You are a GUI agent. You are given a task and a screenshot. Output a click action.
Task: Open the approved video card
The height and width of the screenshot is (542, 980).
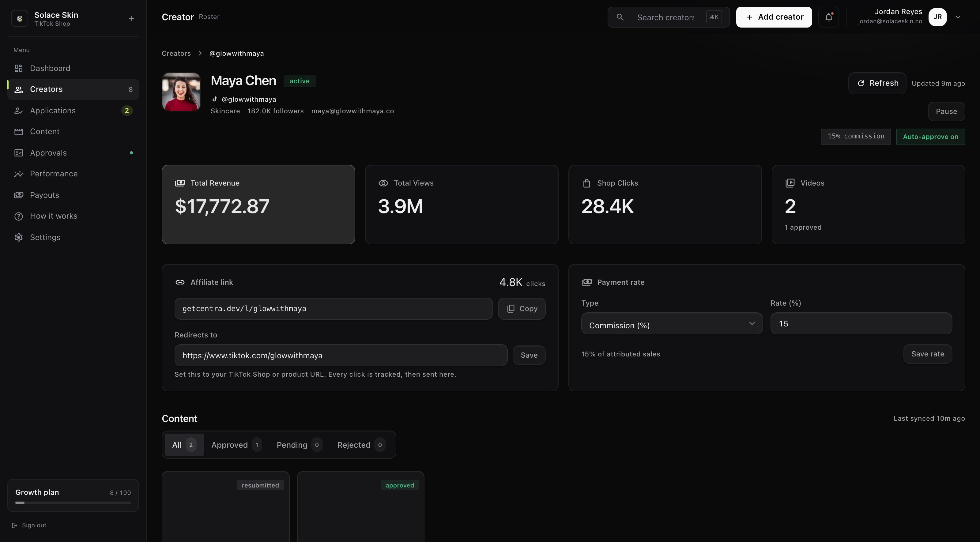[361, 506]
